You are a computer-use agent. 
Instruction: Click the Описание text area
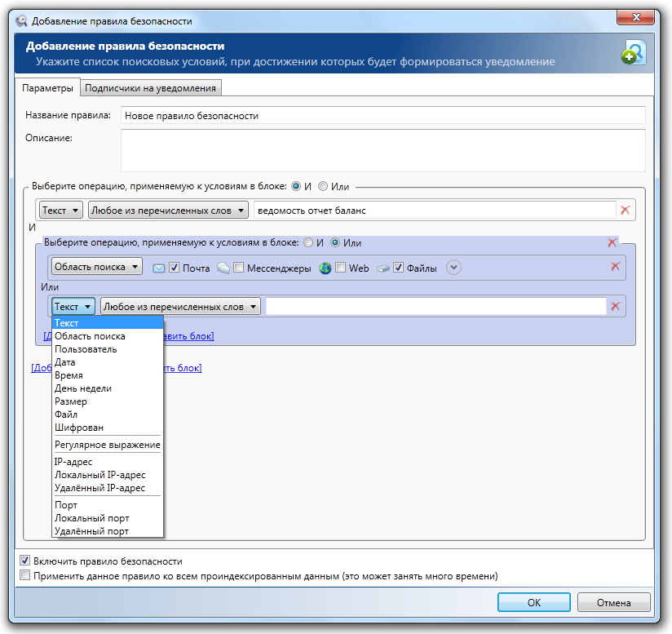(x=382, y=150)
